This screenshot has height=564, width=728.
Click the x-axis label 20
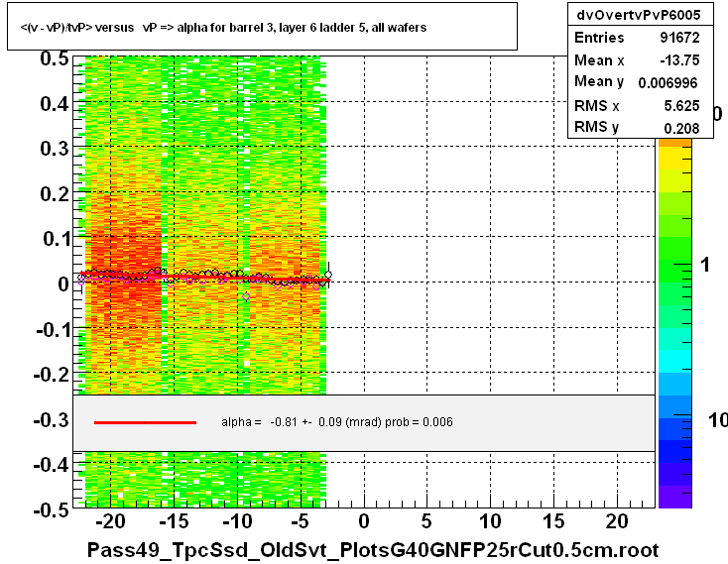(x=617, y=521)
